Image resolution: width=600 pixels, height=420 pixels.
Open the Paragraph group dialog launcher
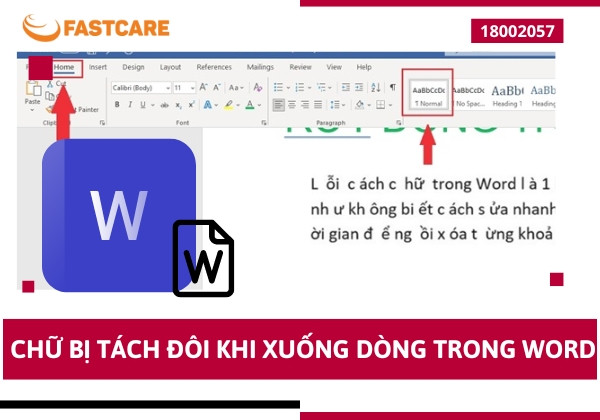tap(398, 122)
